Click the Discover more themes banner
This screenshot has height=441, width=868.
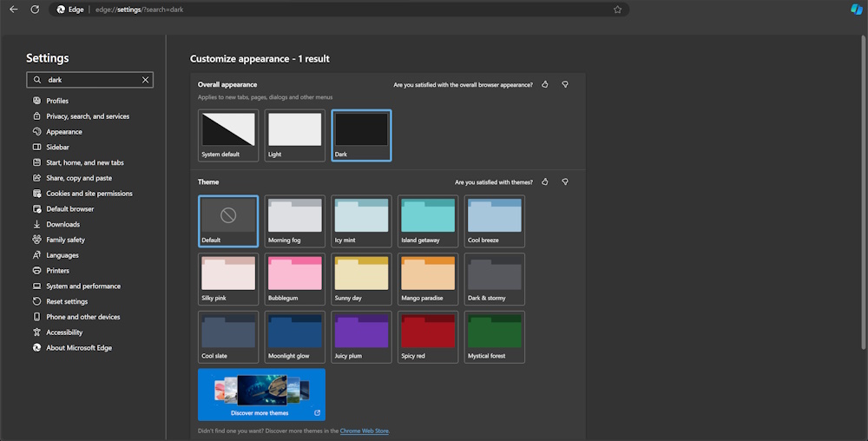click(x=261, y=394)
